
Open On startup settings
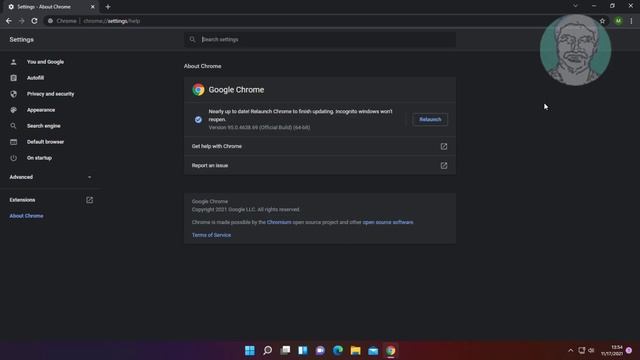(39, 158)
